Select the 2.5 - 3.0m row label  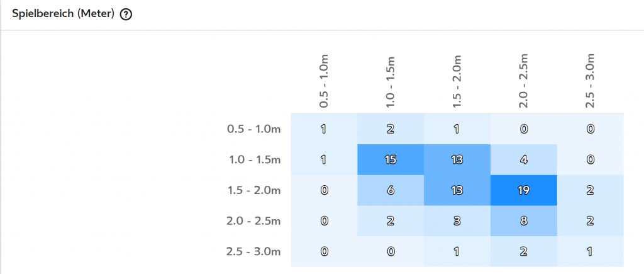click(x=253, y=251)
